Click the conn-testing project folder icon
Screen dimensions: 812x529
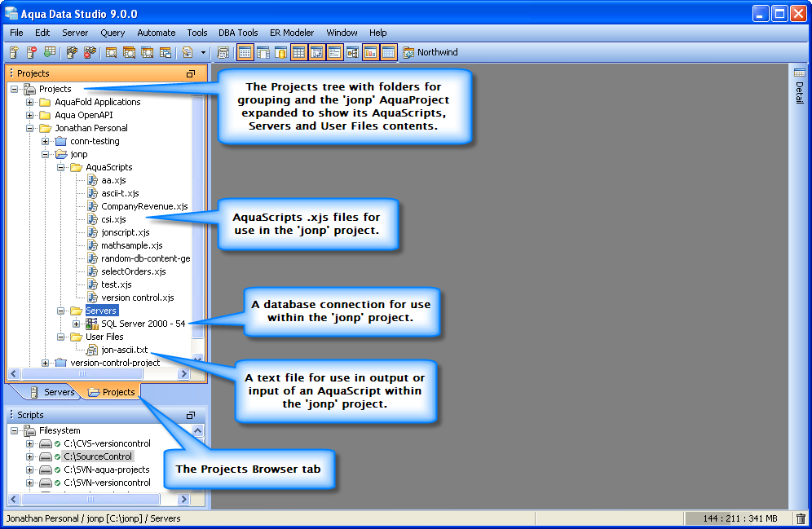click(61, 141)
